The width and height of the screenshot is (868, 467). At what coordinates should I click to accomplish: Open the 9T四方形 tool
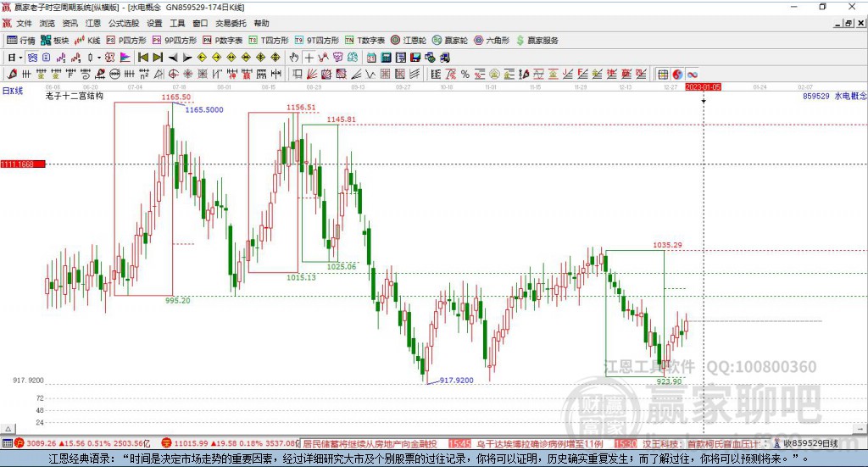317,41
